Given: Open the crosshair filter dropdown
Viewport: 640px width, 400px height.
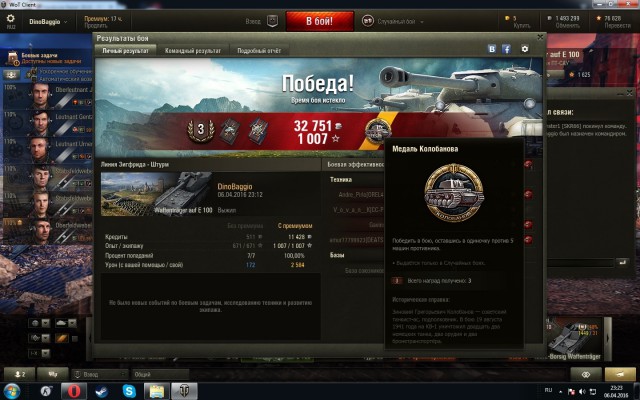Looking at the screenshot, I should 40,338.
